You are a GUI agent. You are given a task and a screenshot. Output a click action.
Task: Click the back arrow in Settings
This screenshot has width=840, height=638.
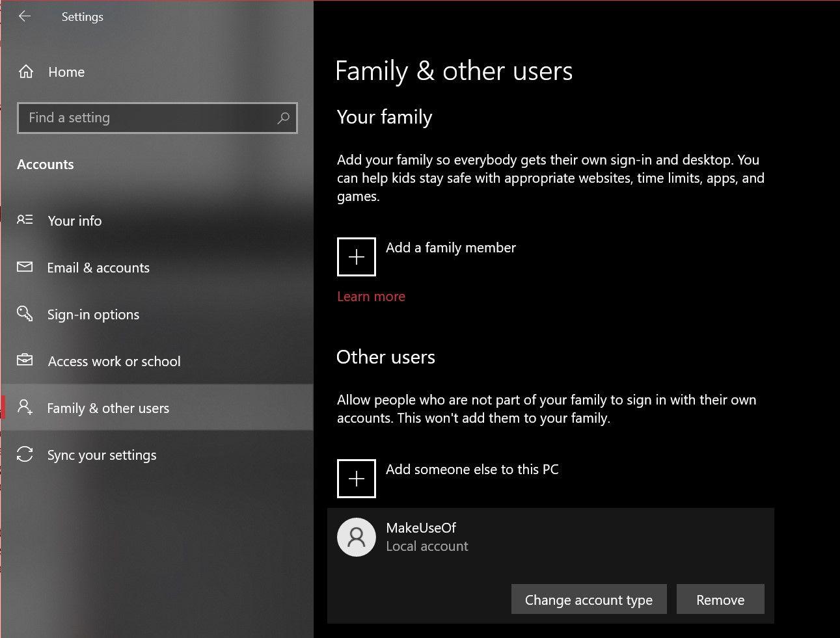click(x=25, y=16)
